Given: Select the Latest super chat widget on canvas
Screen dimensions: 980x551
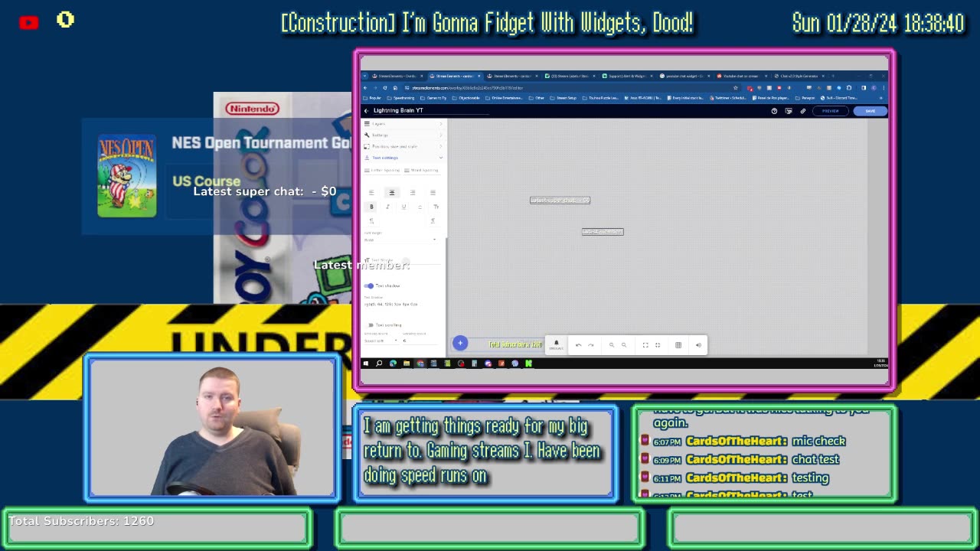Looking at the screenshot, I should coord(560,201).
